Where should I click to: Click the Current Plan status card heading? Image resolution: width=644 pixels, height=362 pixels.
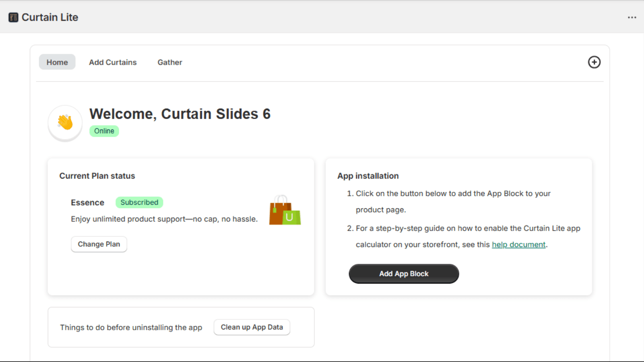(97, 176)
